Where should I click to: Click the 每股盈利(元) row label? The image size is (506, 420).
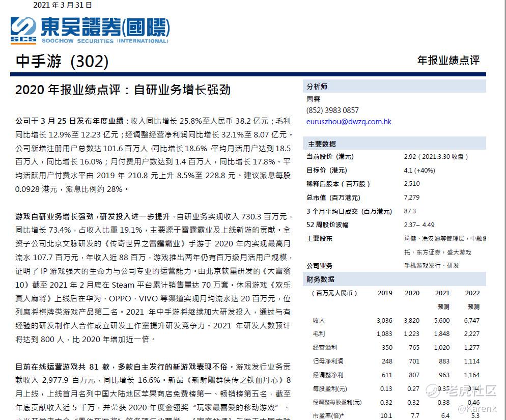329,388
